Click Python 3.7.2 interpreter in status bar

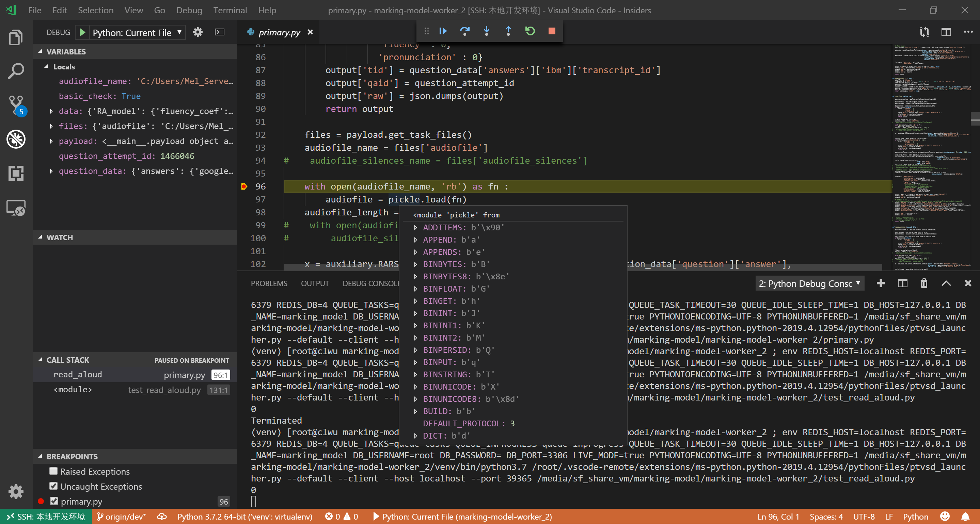(x=244, y=517)
